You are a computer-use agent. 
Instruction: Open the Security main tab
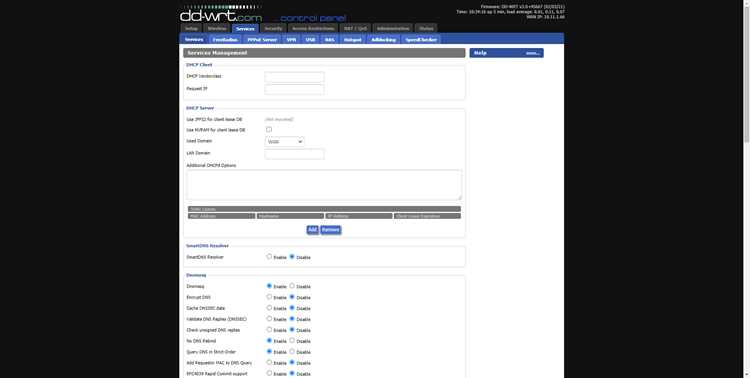(x=273, y=29)
